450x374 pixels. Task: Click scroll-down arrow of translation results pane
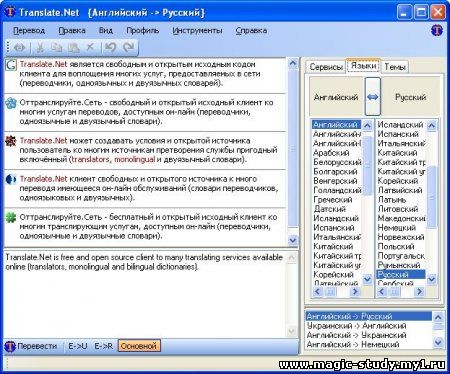[x=293, y=240]
